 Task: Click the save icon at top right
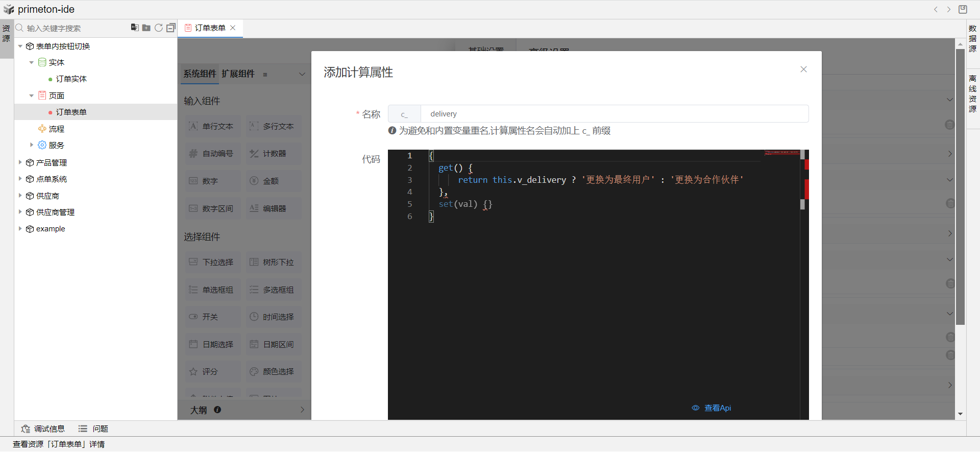coord(963,9)
